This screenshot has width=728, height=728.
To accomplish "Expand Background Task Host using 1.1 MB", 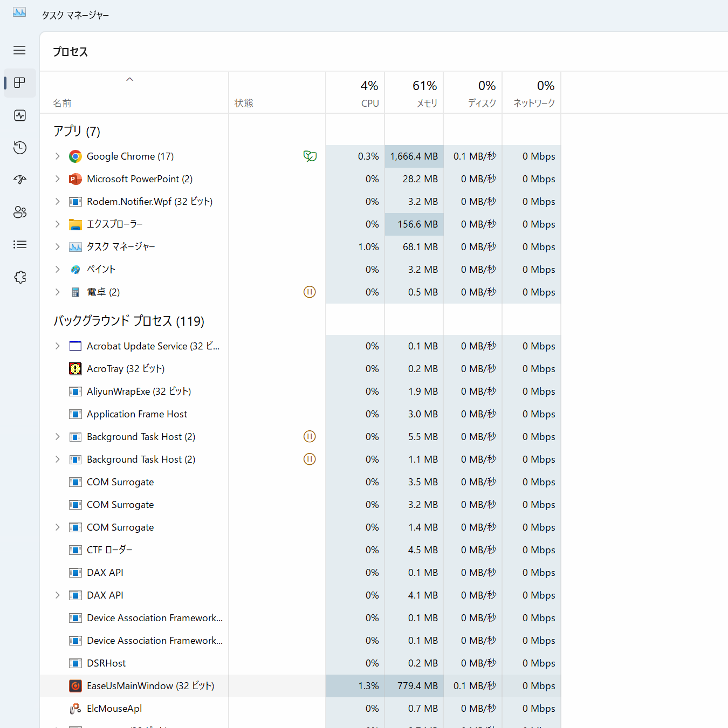I will pos(57,459).
